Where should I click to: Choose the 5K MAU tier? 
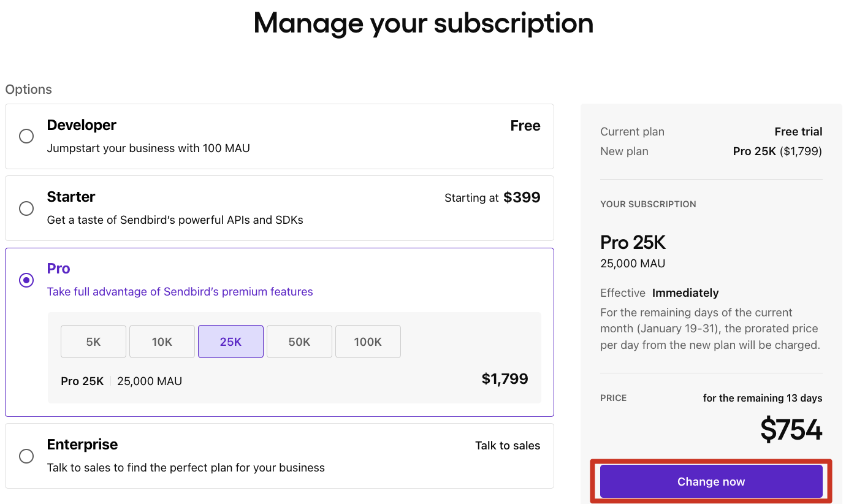coord(93,342)
